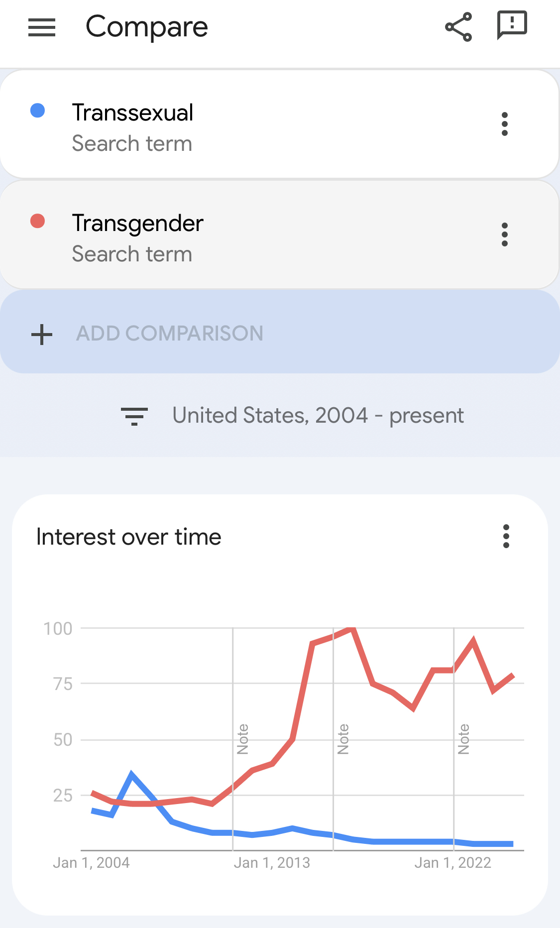Open Transsexual term options menu
Image resolution: width=560 pixels, height=928 pixels.
tap(505, 124)
